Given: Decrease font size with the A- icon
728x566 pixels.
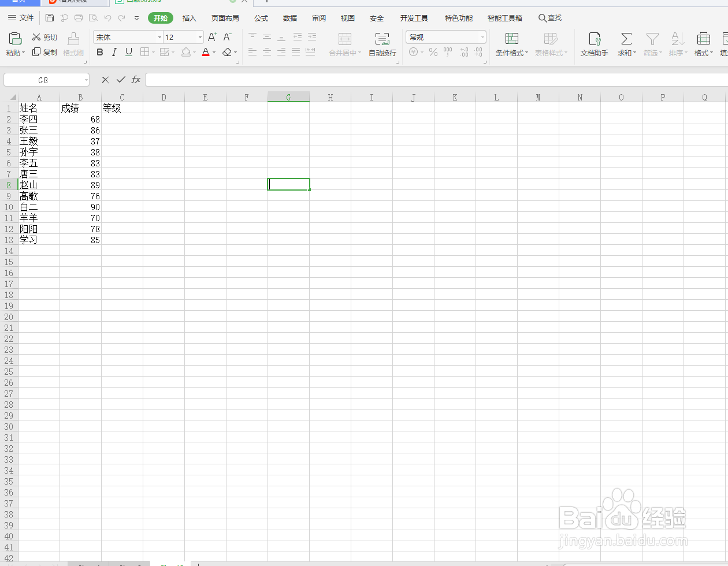Looking at the screenshot, I should pyautogui.click(x=228, y=37).
